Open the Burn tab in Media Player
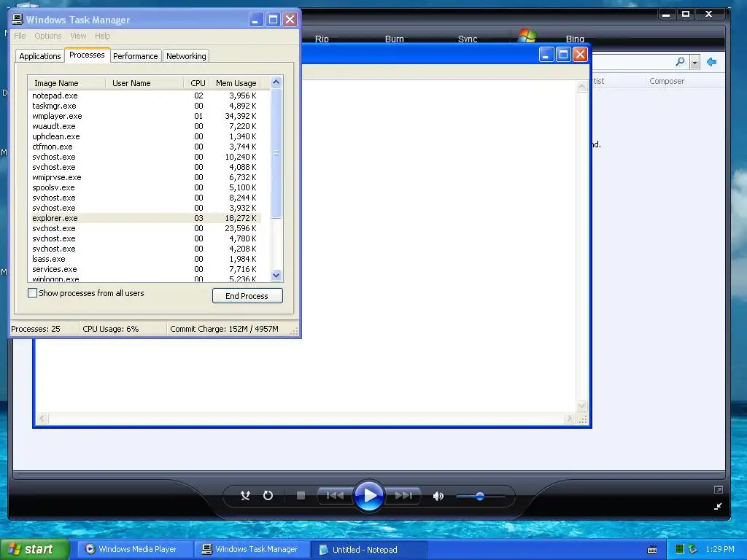Viewport: 747px width, 560px height. [x=395, y=39]
